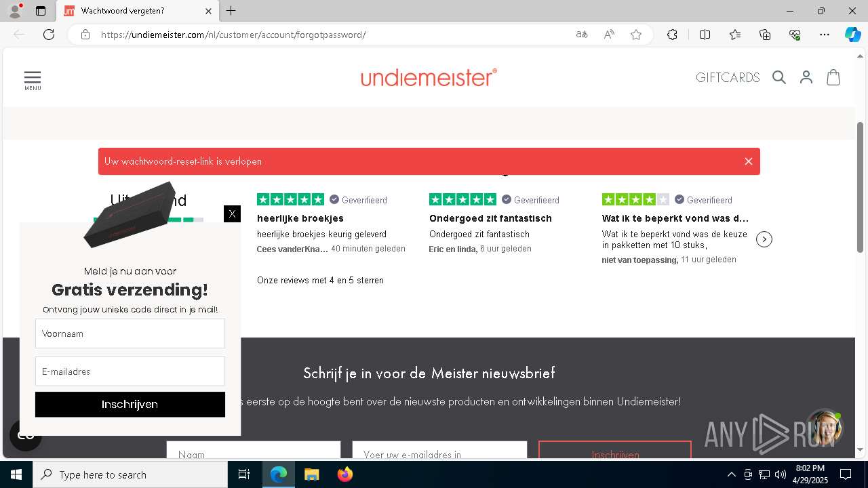Launch Firefox from taskbar
The image size is (868, 488).
(344, 474)
